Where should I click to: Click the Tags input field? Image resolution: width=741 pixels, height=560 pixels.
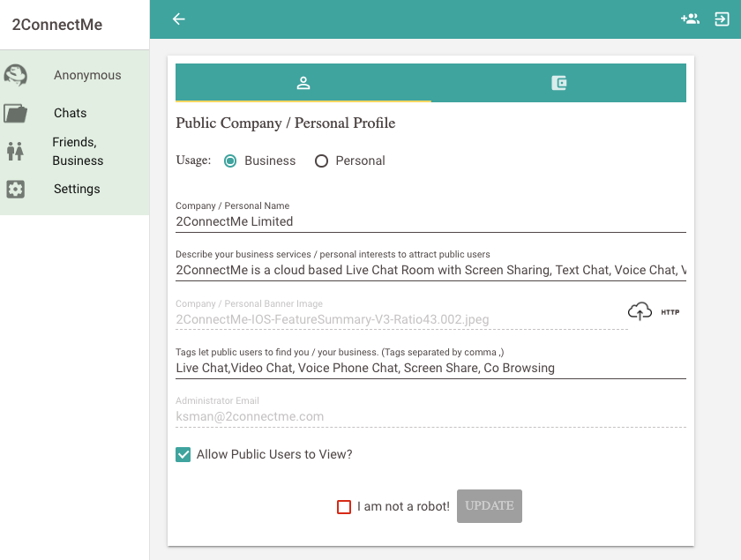click(x=431, y=368)
